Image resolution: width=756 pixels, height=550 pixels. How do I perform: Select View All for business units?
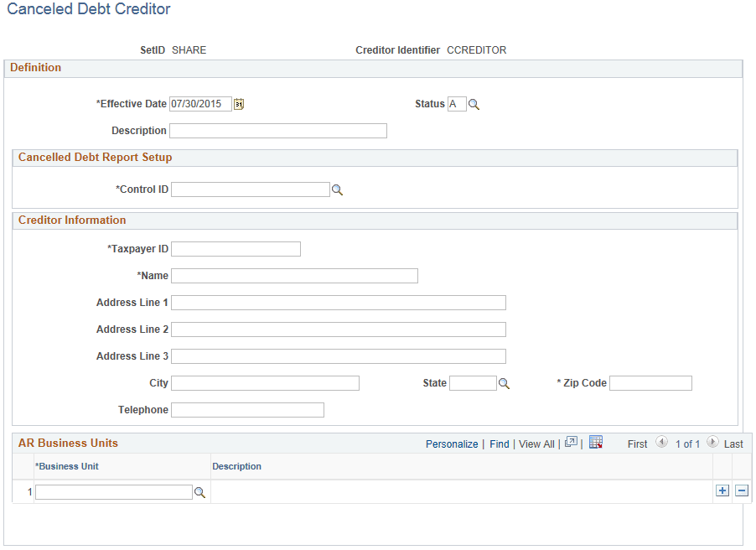point(536,444)
